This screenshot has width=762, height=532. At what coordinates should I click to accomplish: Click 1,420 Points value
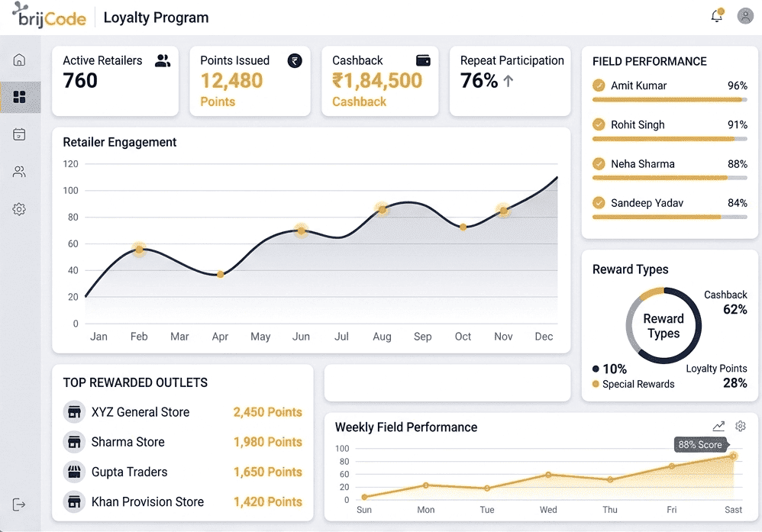(x=268, y=501)
